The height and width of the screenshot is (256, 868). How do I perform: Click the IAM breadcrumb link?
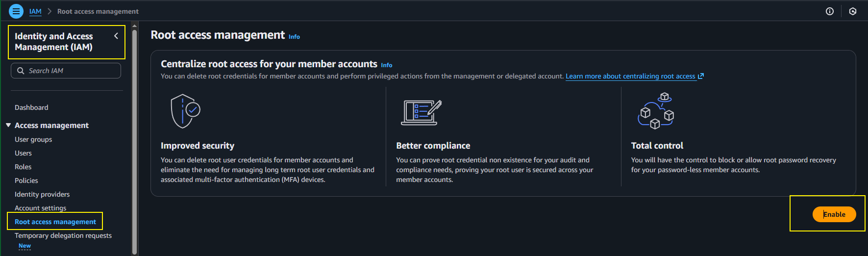point(35,11)
